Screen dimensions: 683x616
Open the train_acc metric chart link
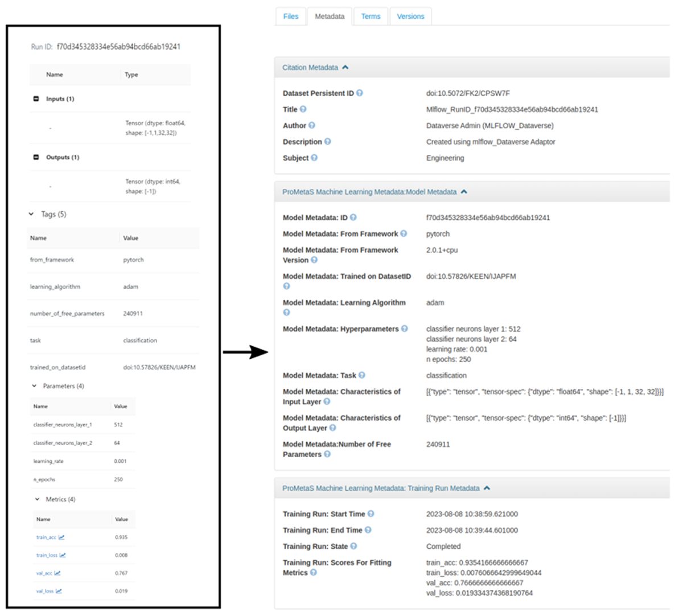click(x=50, y=537)
